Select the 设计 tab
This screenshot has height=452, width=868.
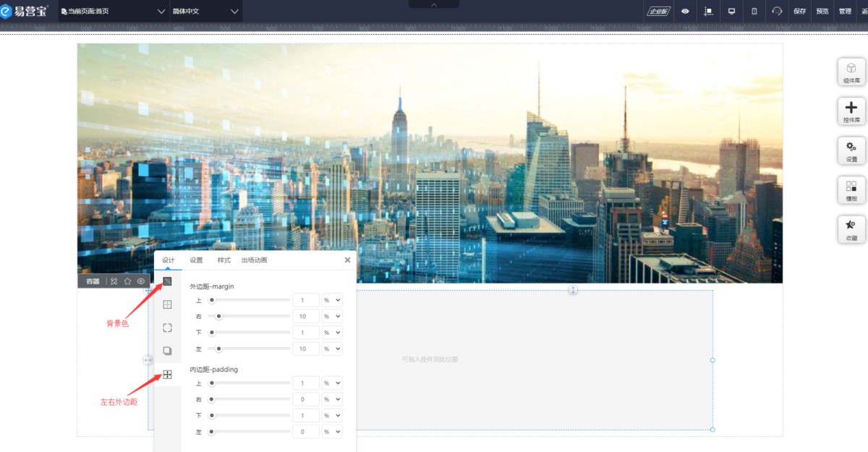pyautogui.click(x=168, y=260)
